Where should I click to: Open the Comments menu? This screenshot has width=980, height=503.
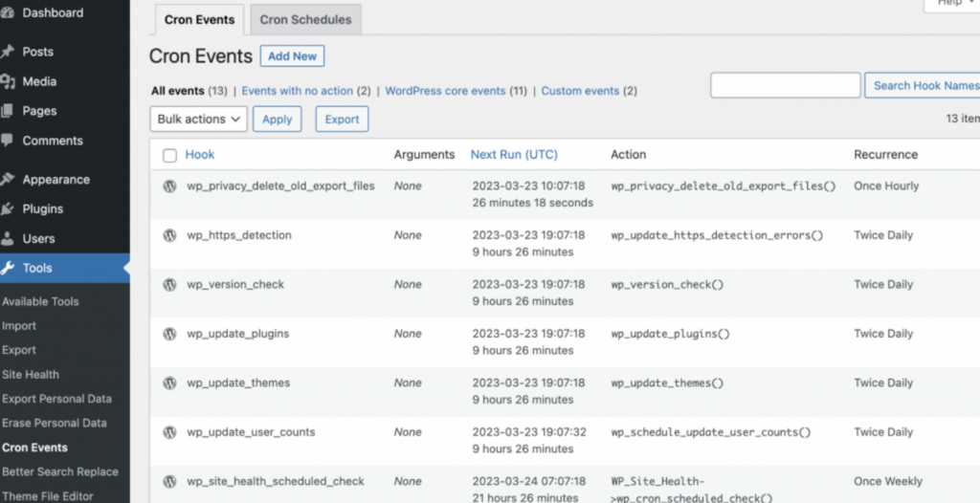[x=53, y=141]
